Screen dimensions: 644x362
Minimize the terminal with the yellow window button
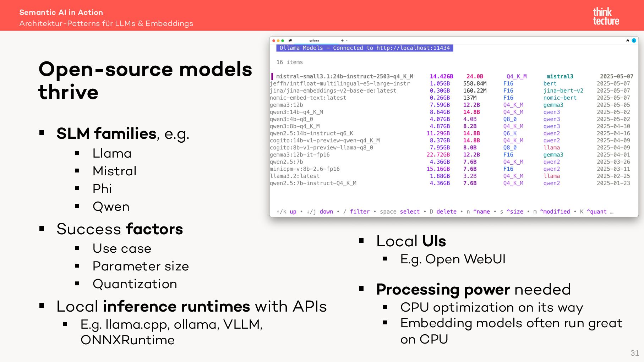278,40
